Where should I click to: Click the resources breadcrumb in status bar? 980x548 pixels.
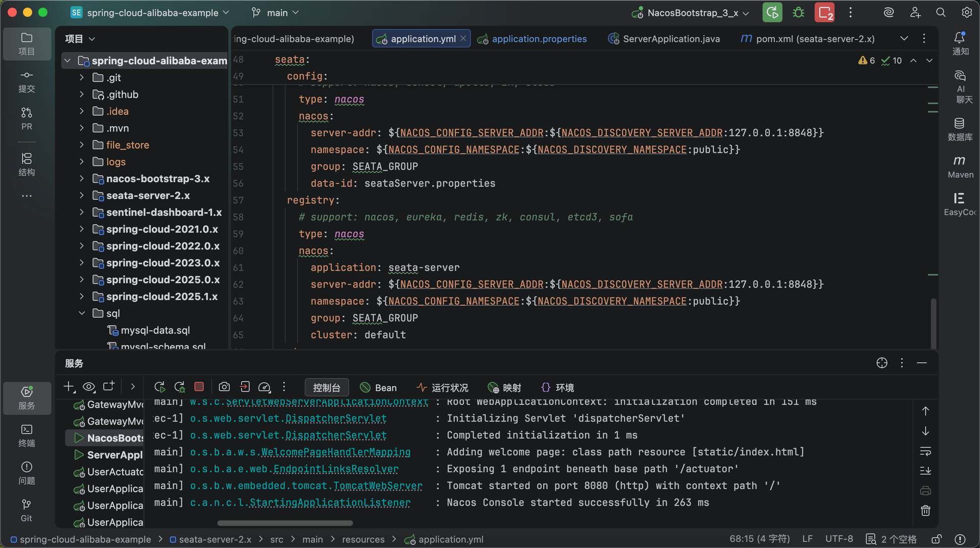[x=363, y=539]
